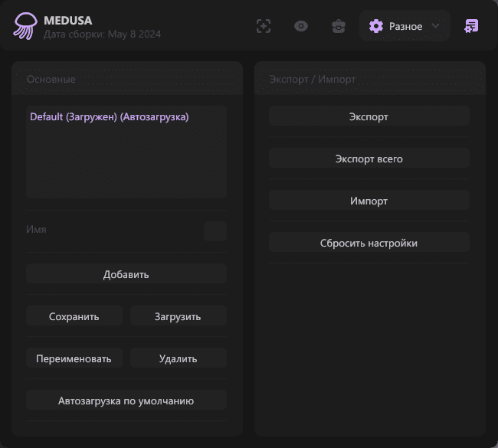
Task: Click the Сбросить настройки button
Action: point(369,243)
